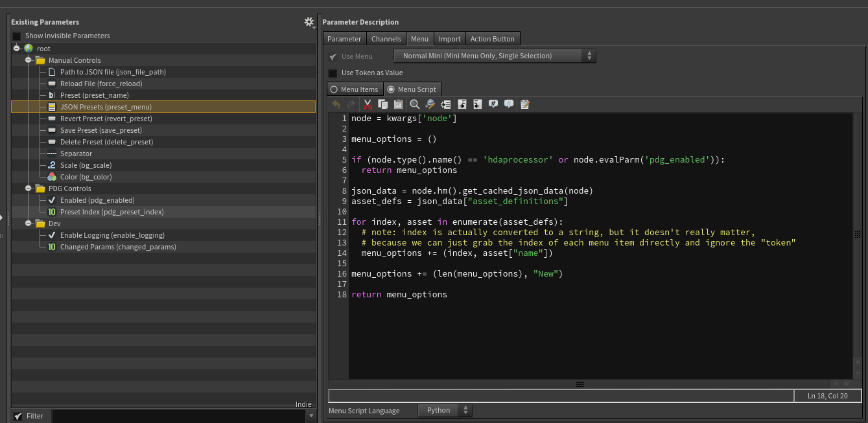
Task: Open the external editor notepad icon
Action: point(525,104)
